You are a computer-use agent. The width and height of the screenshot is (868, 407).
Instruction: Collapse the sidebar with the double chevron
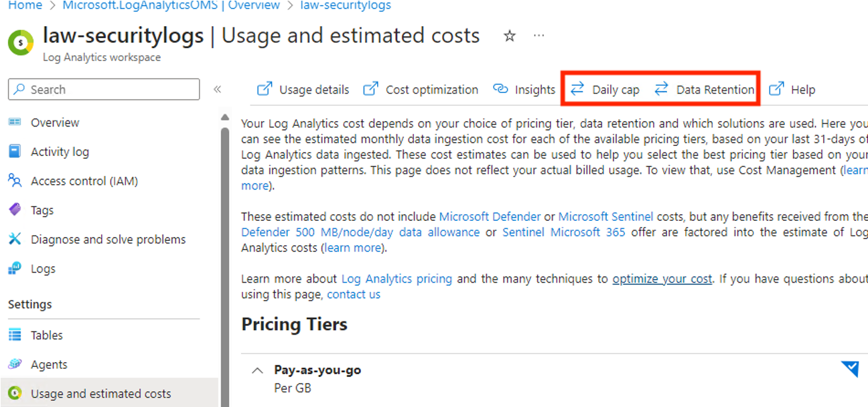[218, 89]
